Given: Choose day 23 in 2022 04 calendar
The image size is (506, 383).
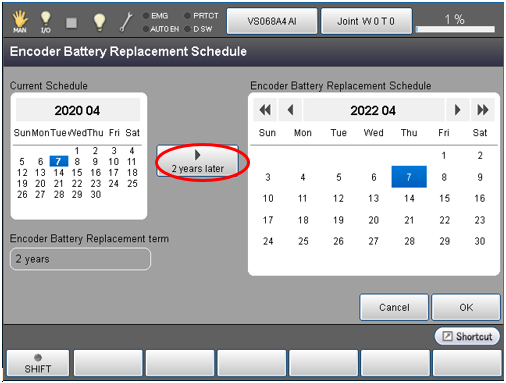Looking at the screenshot, I should click(x=480, y=220).
